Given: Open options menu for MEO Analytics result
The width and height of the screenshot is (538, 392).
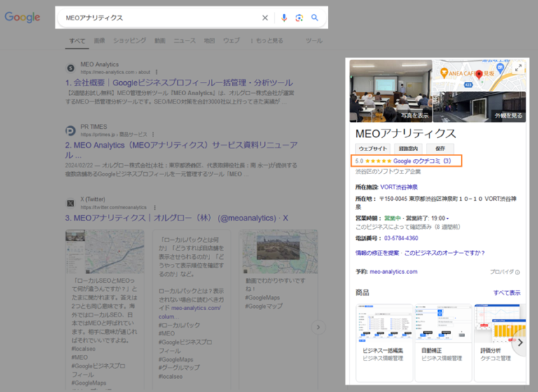Looking at the screenshot, I should (156, 72).
